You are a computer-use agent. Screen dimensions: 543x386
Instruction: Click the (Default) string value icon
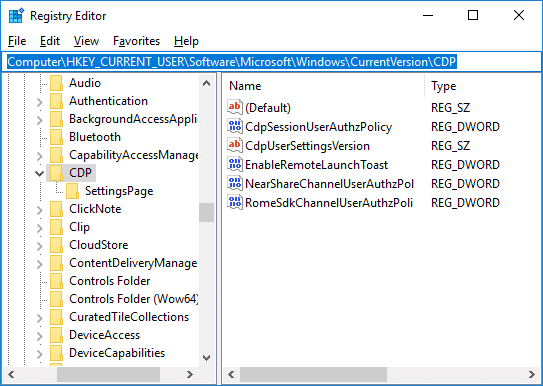(x=234, y=107)
